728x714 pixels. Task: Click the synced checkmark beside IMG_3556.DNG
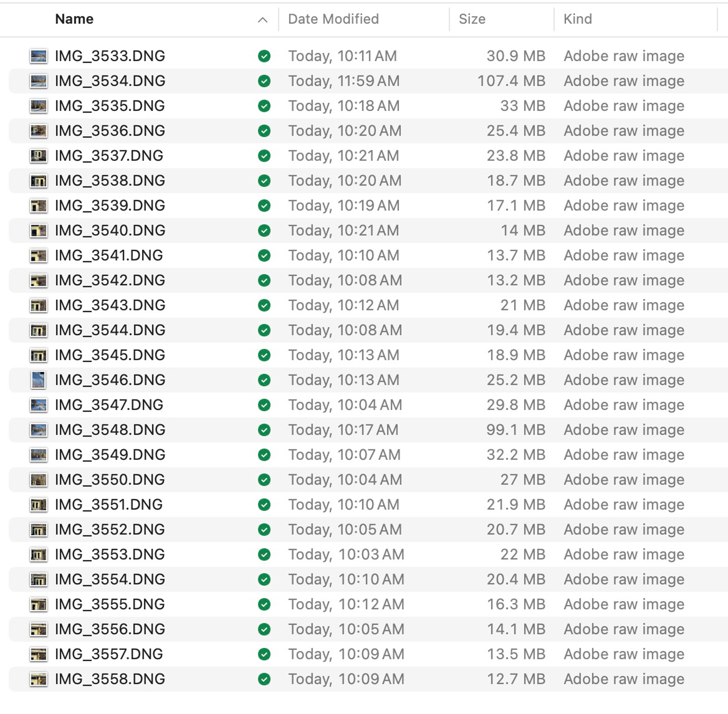click(264, 629)
